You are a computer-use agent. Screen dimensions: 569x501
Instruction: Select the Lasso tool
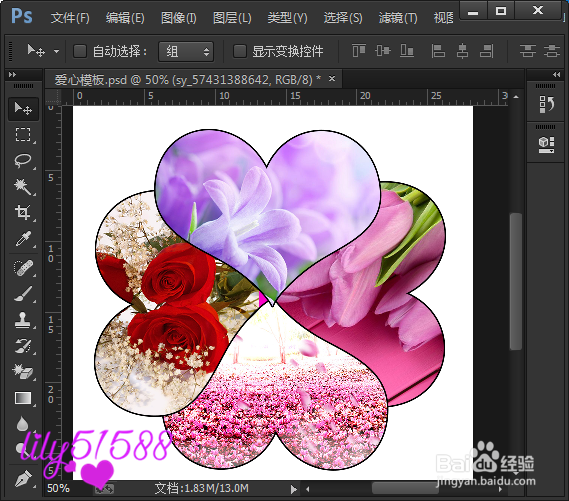tap(23, 160)
